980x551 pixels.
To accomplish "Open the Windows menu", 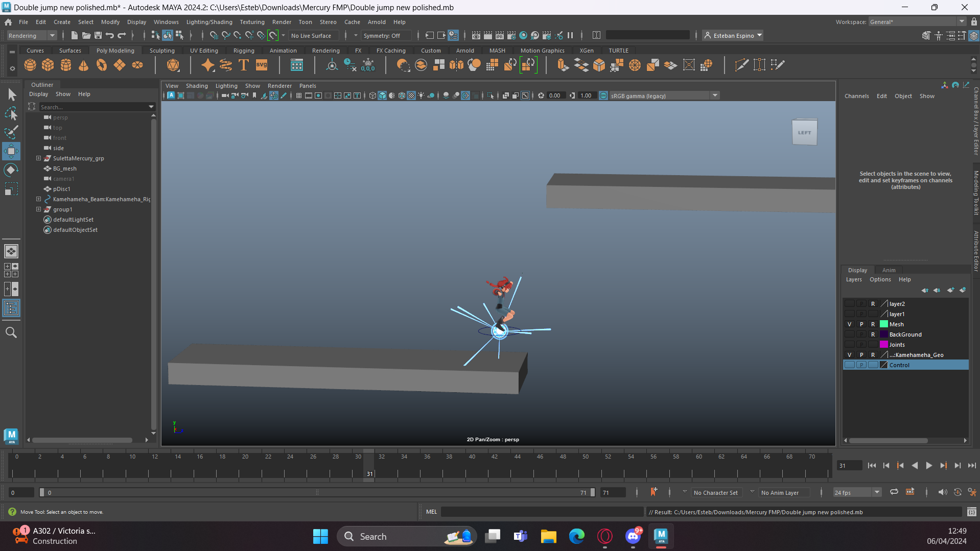I will click(166, 22).
